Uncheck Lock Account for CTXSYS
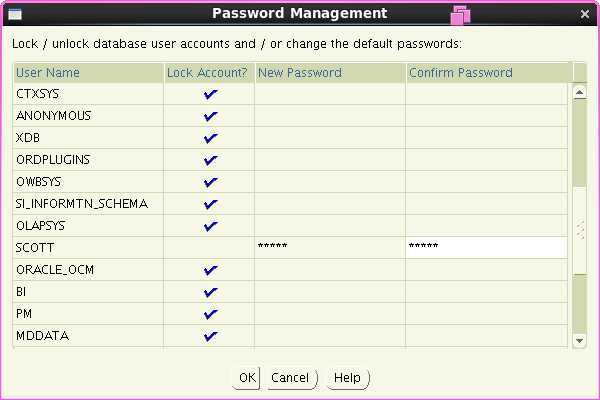The height and width of the screenshot is (400, 600). coord(210,94)
